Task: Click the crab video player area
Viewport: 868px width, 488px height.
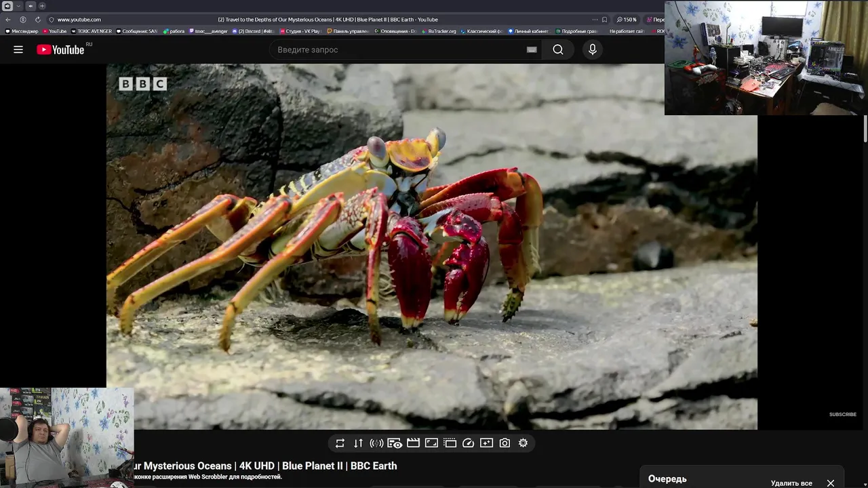Action: click(431, 247)
